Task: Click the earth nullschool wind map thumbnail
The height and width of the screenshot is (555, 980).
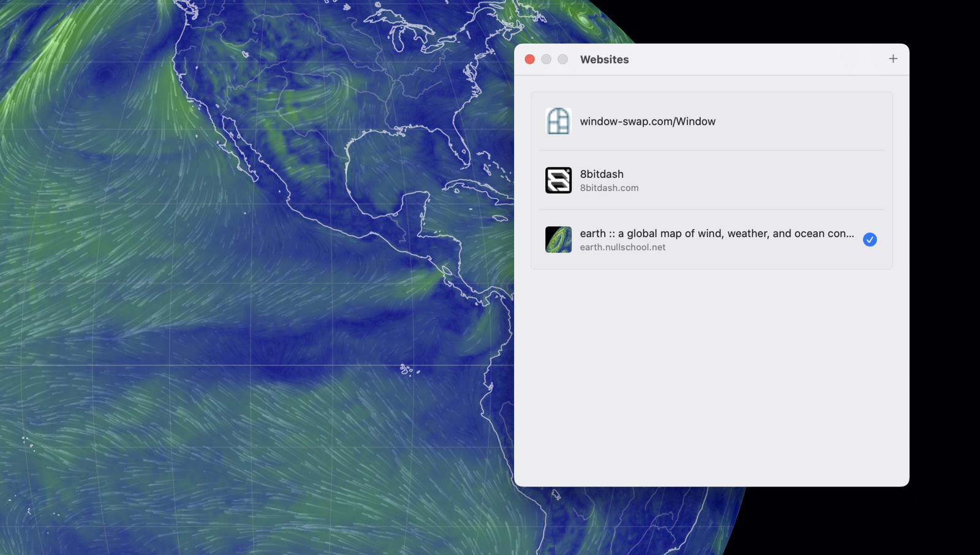Action: pos(558,240)
